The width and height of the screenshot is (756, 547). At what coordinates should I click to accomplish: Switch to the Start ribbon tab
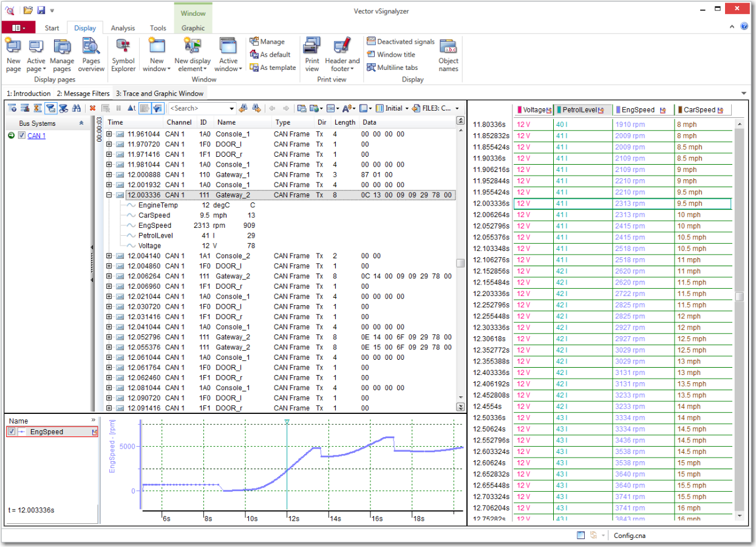click(52, 28)
